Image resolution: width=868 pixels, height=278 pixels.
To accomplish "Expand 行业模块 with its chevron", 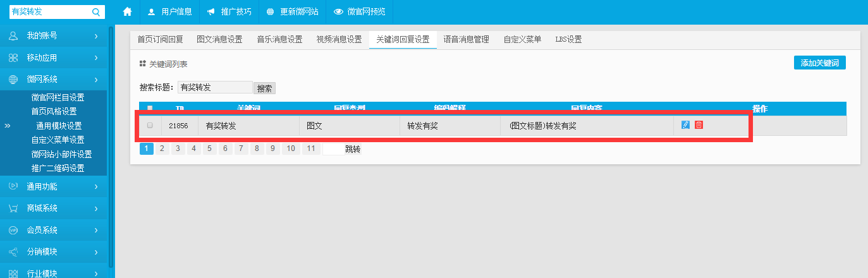I will [96, 273].
